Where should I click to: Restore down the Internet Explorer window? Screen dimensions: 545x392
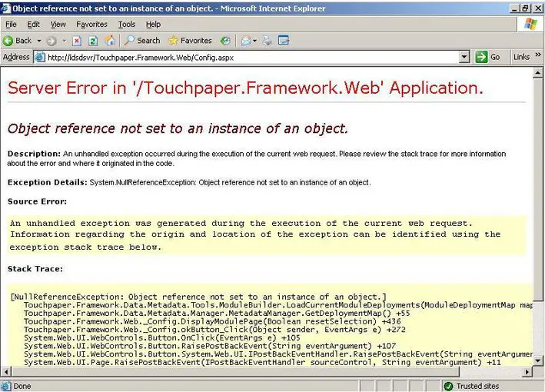[526, 8]
